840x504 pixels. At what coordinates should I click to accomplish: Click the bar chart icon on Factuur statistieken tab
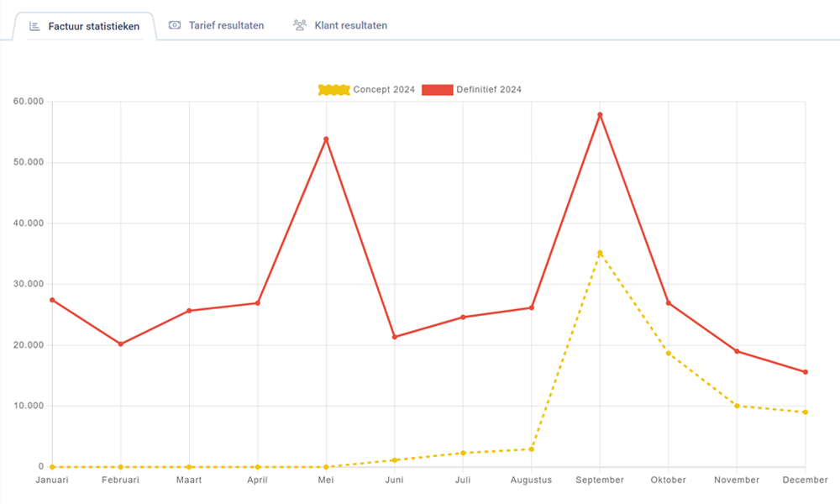pos(34,26)
